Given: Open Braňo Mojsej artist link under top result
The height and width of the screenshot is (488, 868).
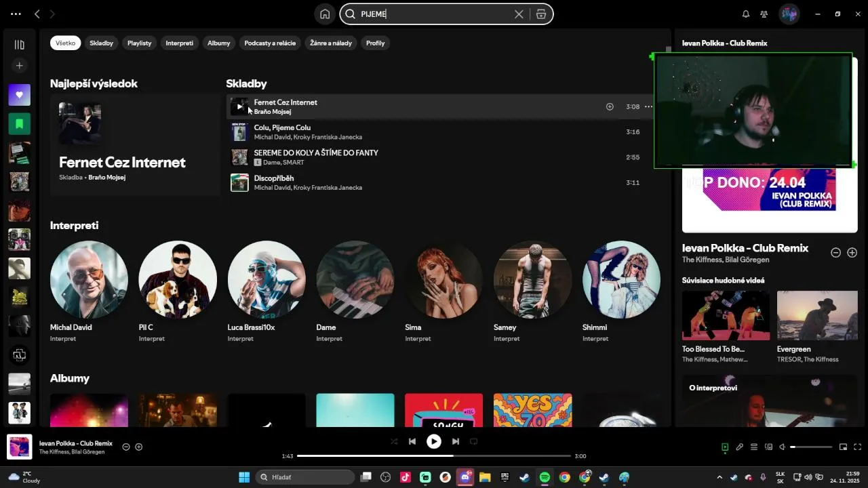Looking at the screenshot, I should 106,178.
